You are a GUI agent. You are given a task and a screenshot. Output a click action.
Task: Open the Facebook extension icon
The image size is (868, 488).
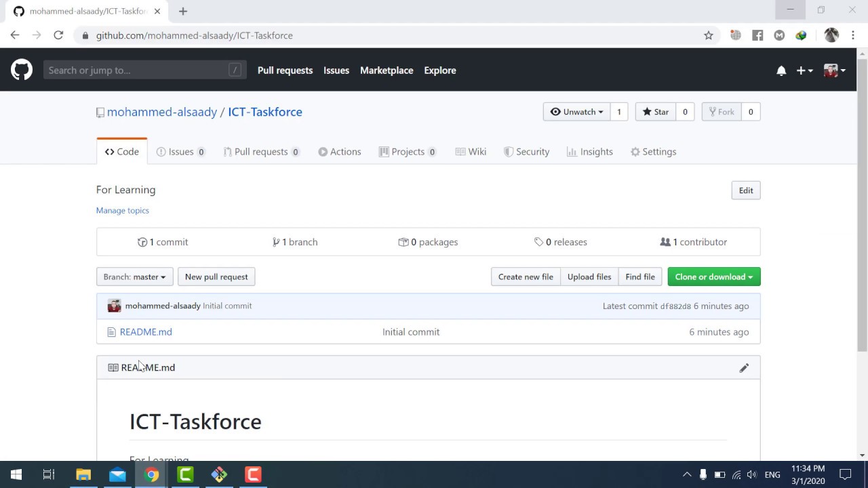(757, 35)
